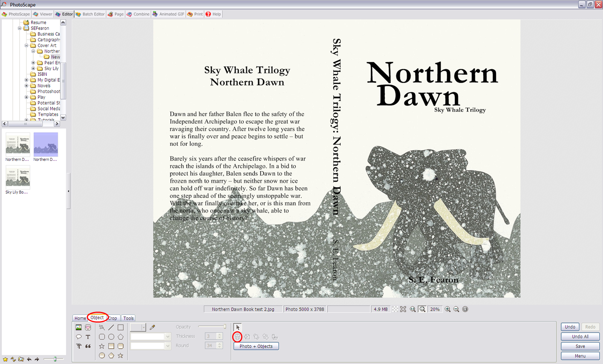Activate the pentagon shape tool

[x=121, y=336]
